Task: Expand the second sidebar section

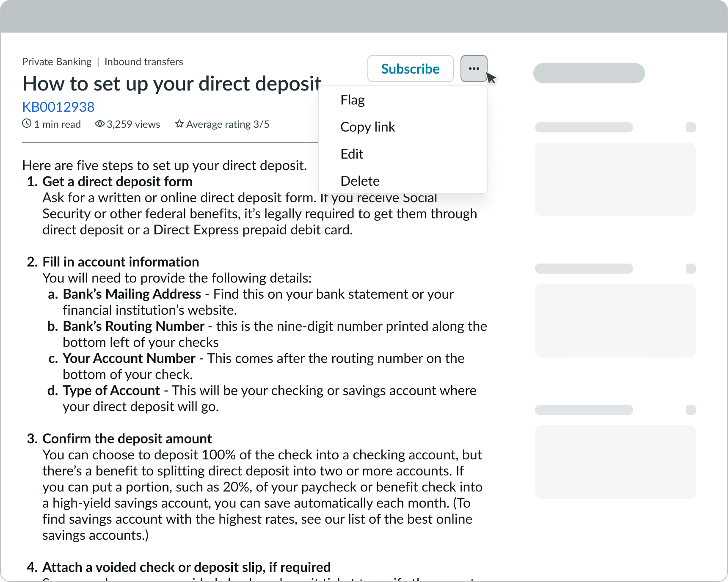Action: click(691, 268)
